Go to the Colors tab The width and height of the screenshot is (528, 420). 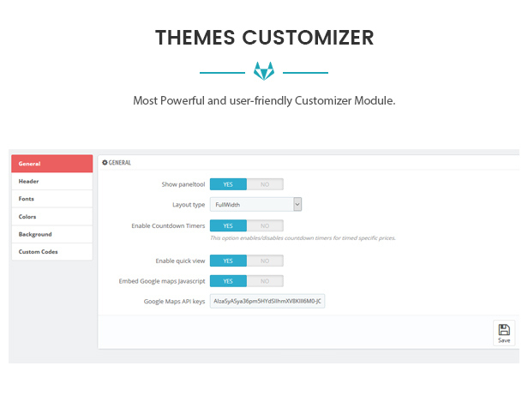pyautogui.click(x=51, y=217)
